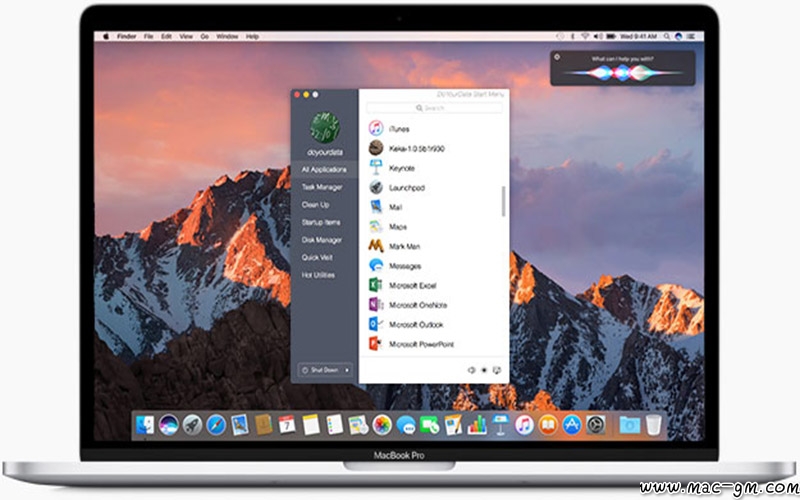Open the Finder menu
Viewport: 800px width, 500px height.
(x=127, y=36)
